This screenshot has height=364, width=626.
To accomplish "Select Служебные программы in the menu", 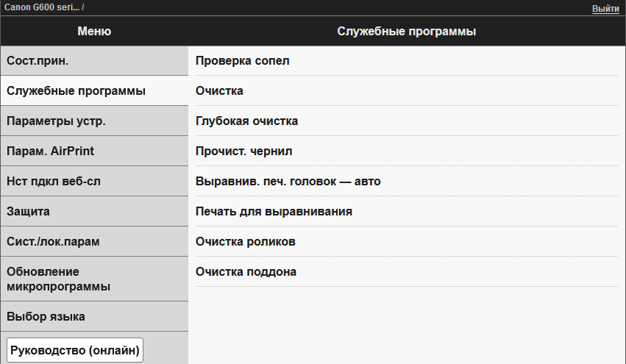I will point(93,90).
